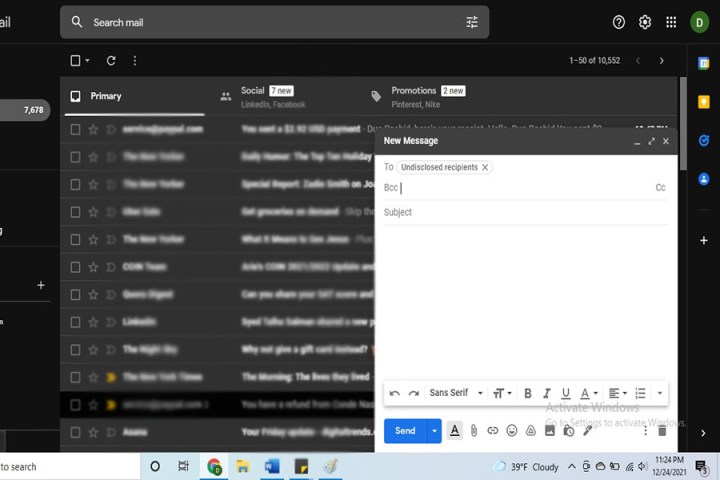Screen dimensions: 720x480
Task: Open Word from the taskbar
Action: pyautogui.click(x=272, y=467)
